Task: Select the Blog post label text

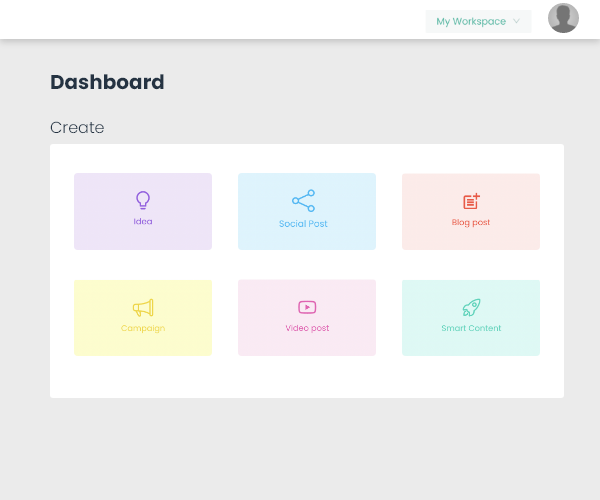Action: pos(471,223)
